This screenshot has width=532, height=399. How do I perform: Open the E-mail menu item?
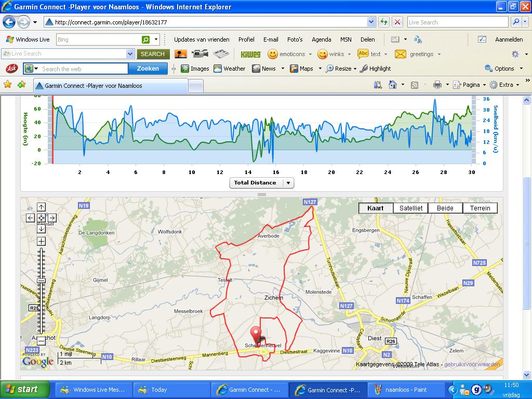271,39
